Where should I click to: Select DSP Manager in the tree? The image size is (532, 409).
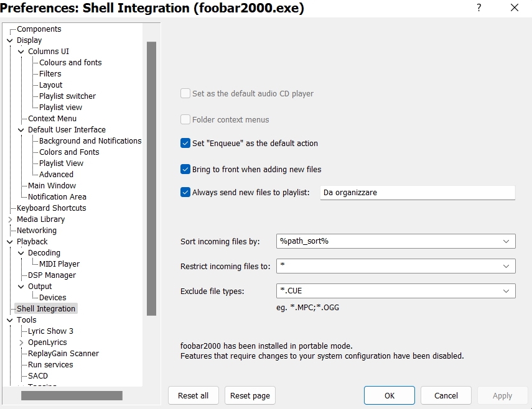52,275
